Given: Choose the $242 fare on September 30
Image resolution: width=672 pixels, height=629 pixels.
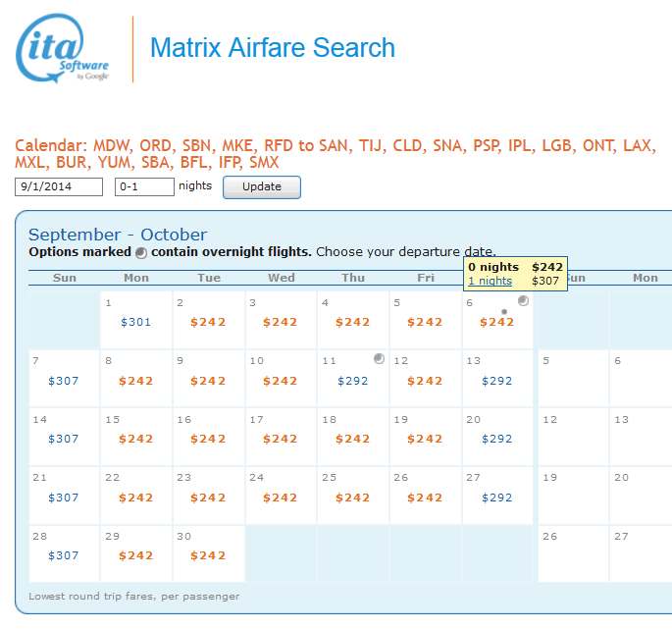Looking at the screenshot, I should pos(208,555).
